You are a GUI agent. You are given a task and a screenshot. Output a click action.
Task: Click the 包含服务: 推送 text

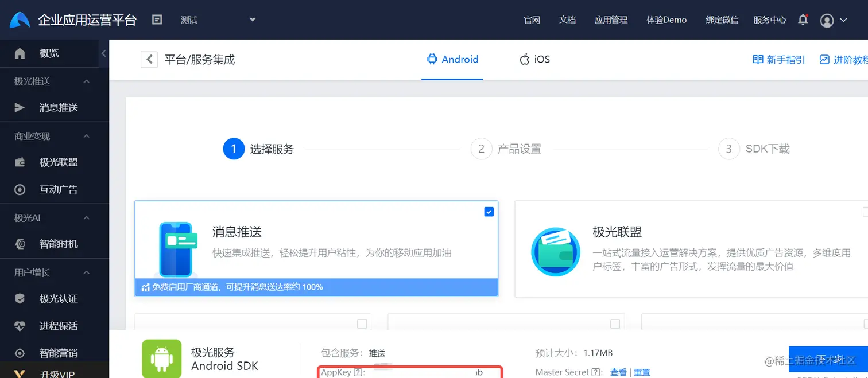[x=353, y=353]
